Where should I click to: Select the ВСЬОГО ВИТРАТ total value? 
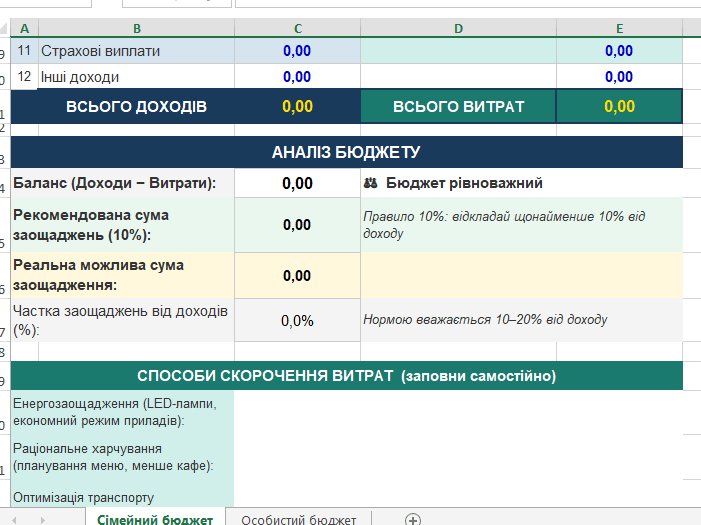coord(620,106)
